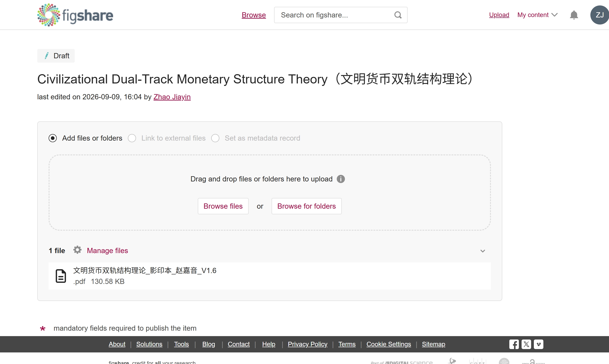Click the Manage files gear icon
The image size is (609, 364).
77,250
